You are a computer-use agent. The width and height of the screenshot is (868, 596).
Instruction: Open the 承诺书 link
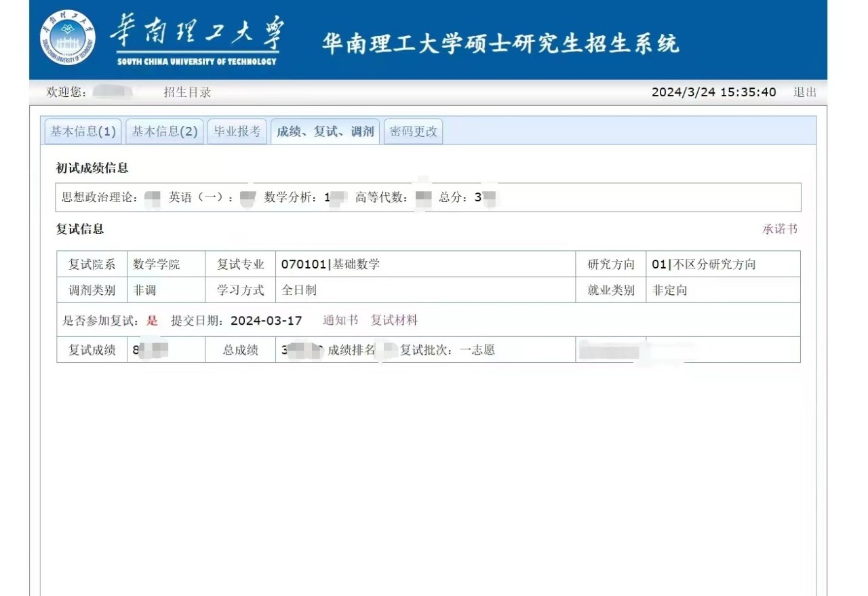click(779, 229)
